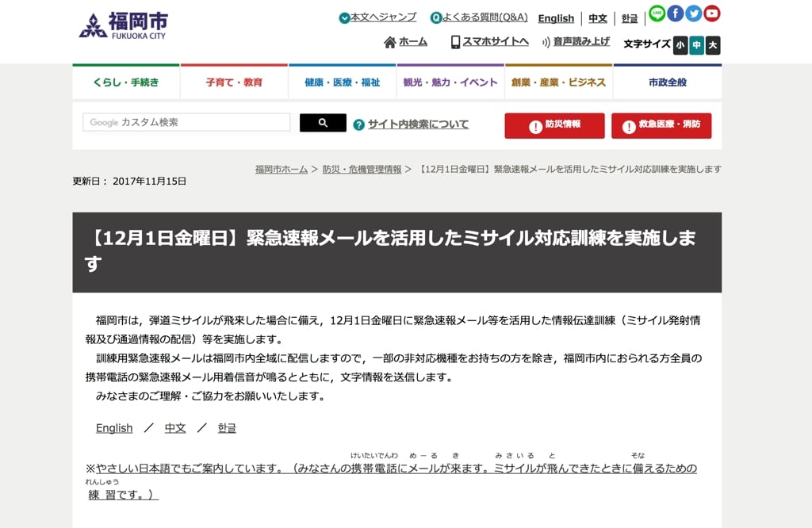Start 音声読み上げ audio reading
This screenshot has height=528, width=812.
576,42
